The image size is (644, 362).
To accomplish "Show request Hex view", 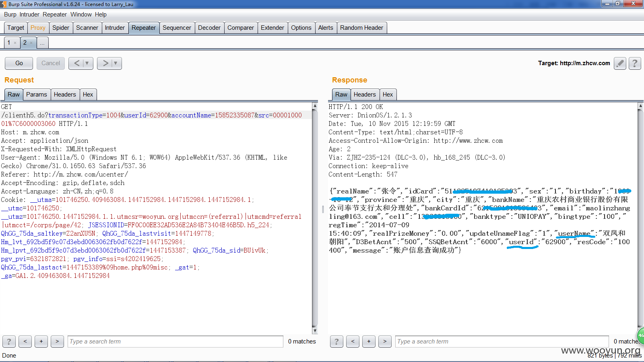I will coord(88,95).
